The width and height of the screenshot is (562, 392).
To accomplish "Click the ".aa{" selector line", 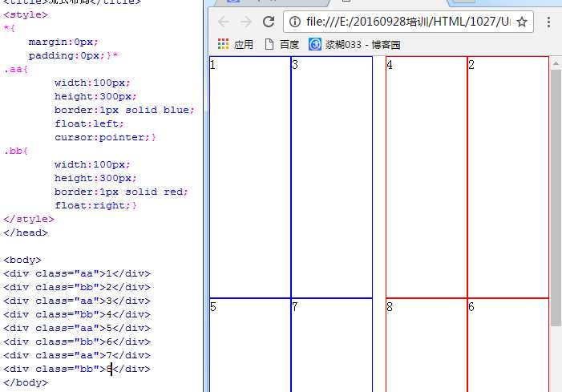I will click(16, 69).
